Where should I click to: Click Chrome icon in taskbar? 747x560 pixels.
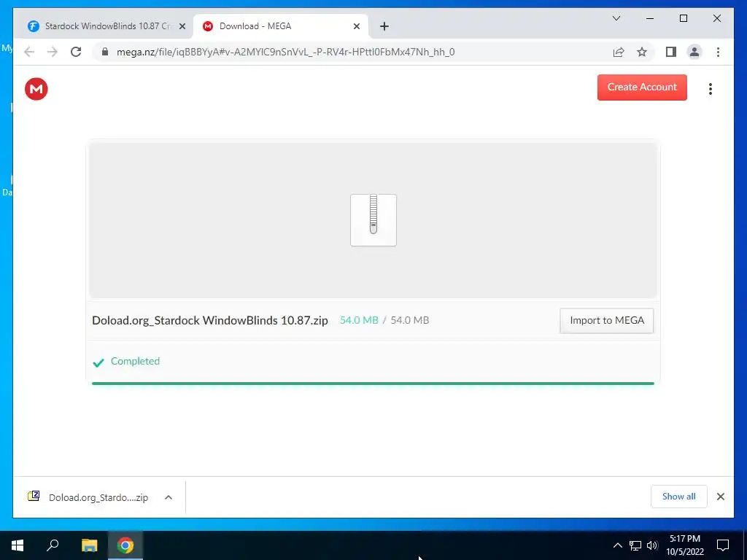pos(125,545)
